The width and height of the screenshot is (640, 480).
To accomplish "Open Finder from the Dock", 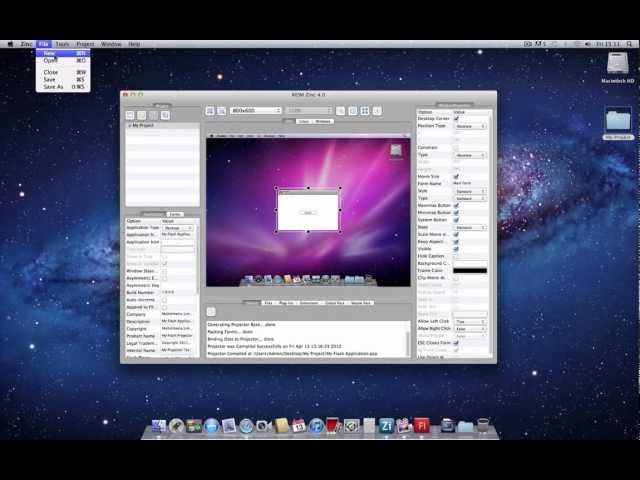I will (x=159, y=426).
